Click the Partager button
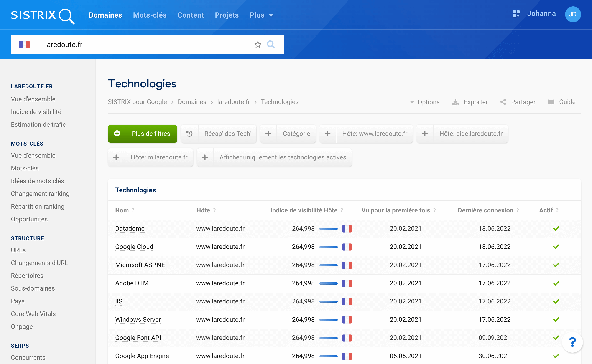Screen dimensions: 592x364 (x=518, y=102)
